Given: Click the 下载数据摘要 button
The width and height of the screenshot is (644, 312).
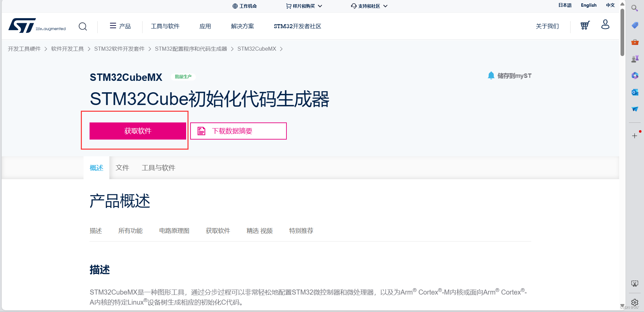Looking at the screenshot, I should [x=238, y=131].
